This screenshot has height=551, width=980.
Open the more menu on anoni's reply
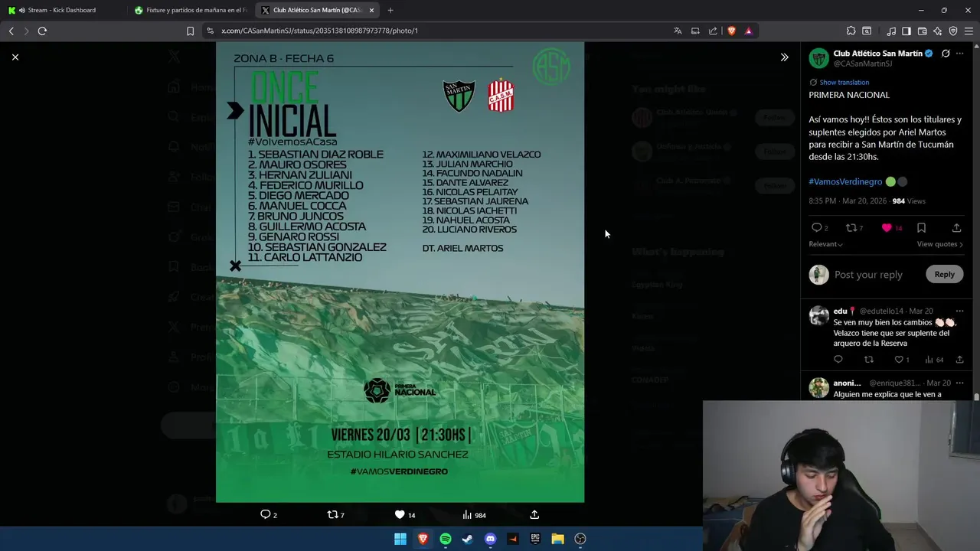[960, 383]
